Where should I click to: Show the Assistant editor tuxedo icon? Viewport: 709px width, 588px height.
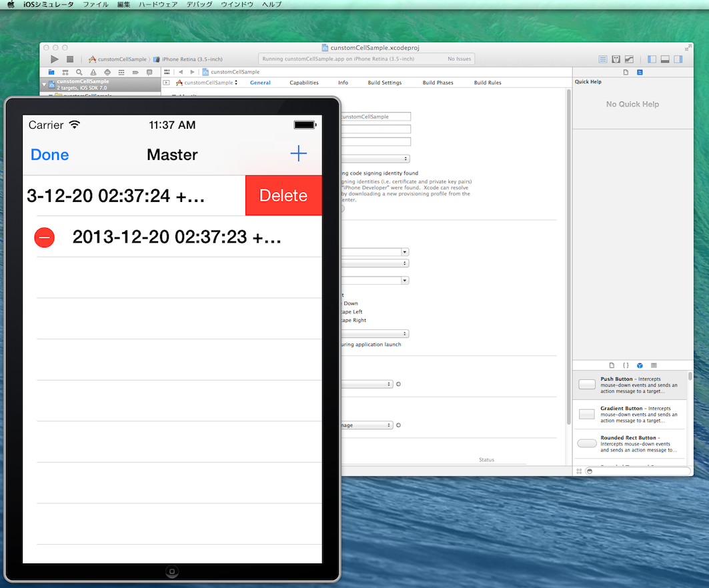(616, 59)
